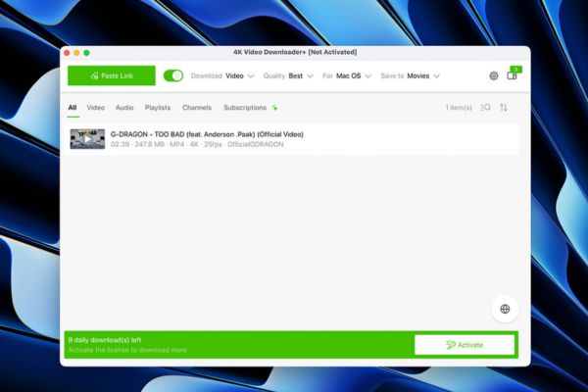Image resolution: width=588 pixels, height=392 pixels.
Task: Toggle the Smart Mode switch
Action: [173, 75]
